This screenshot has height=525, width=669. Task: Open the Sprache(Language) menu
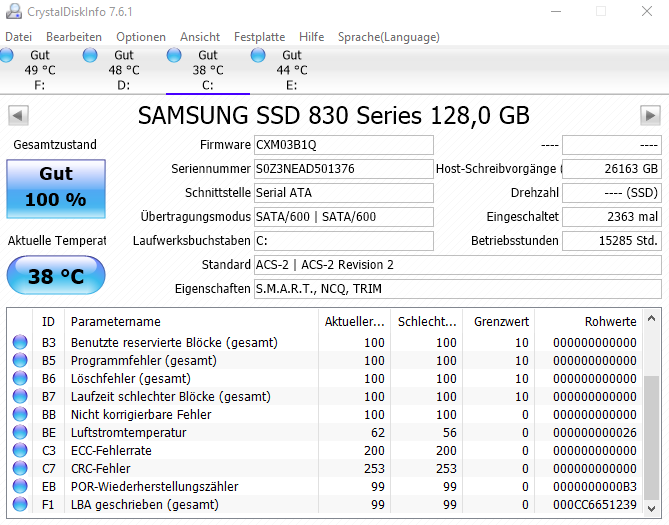389,37
